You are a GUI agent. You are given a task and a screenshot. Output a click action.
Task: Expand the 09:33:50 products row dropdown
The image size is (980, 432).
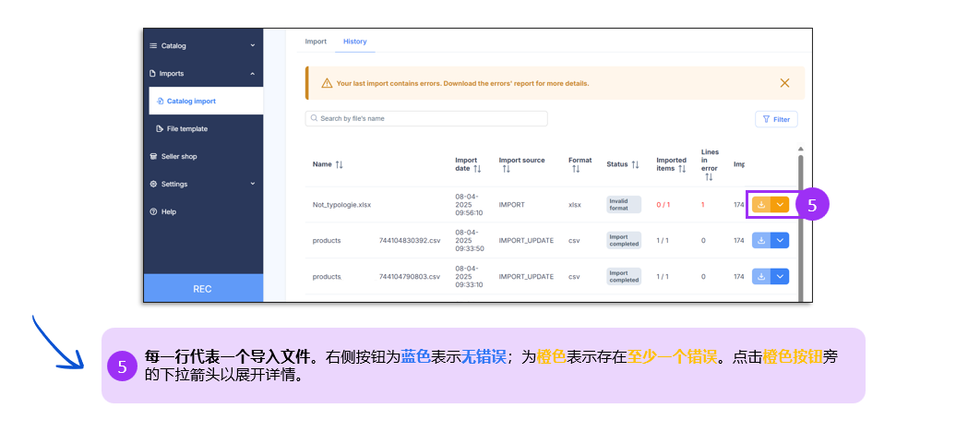coord(780,240)
